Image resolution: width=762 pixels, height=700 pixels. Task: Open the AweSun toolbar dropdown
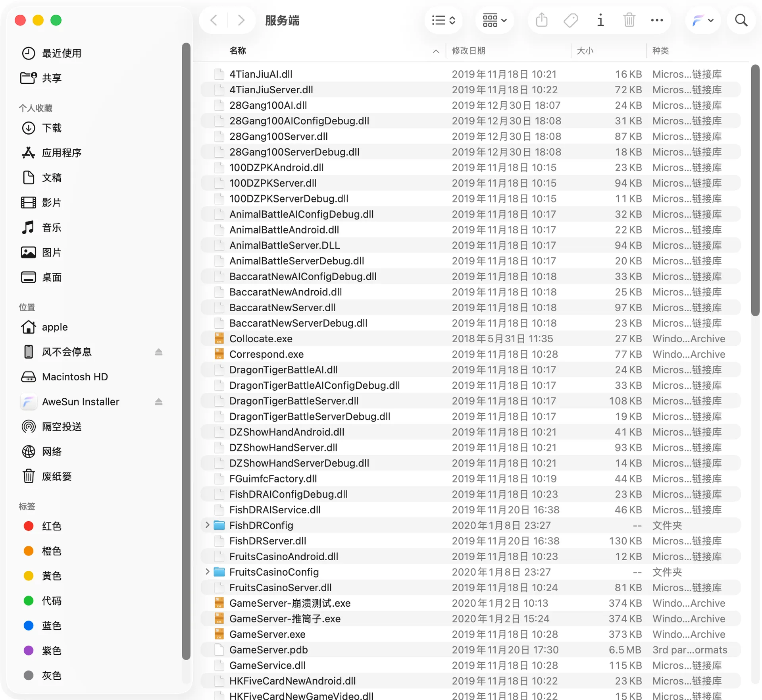pyautogui.click(x=703, y=20)
